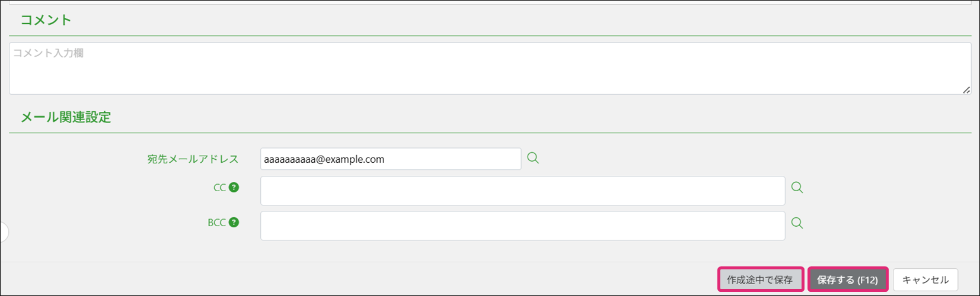The height and width of the screenshot is (296, 980).
Task: Focus the コメント入力欄 text area
Action: click(490, 68)
